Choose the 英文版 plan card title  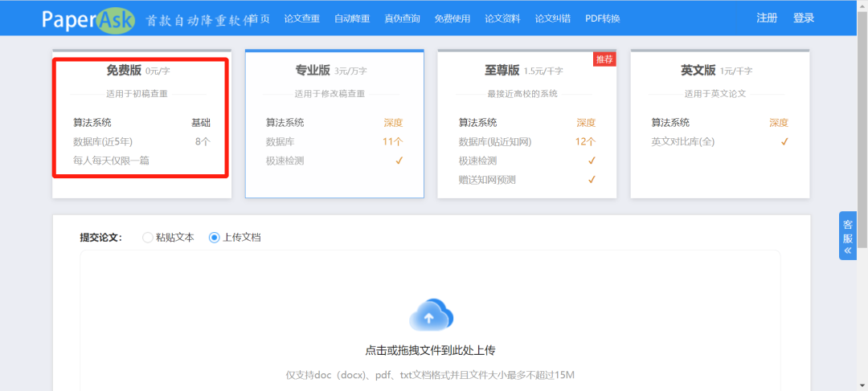pyautogui.click(x=698, y=70)
